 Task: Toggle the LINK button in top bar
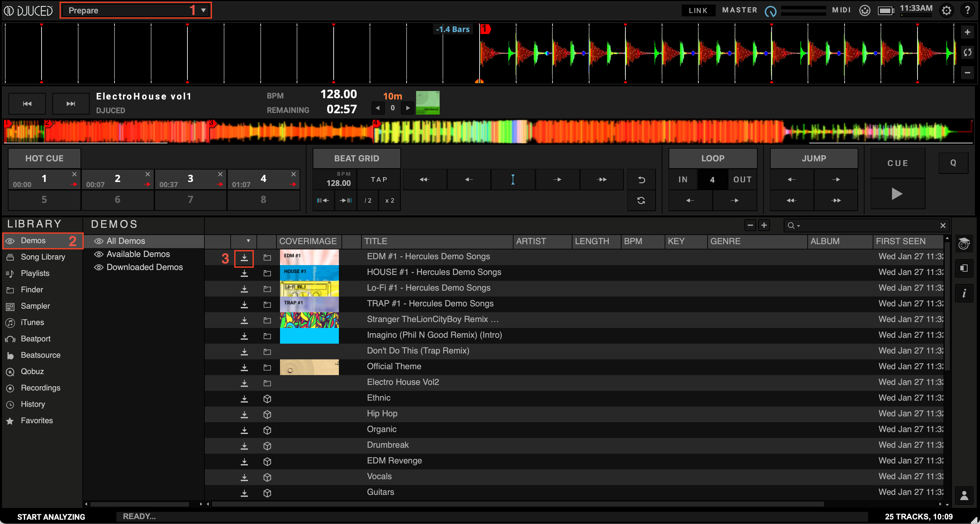click(698, 10)
